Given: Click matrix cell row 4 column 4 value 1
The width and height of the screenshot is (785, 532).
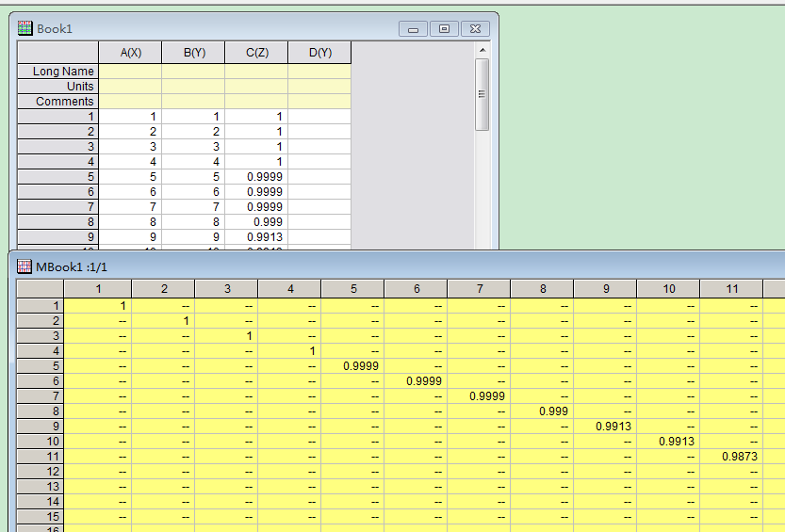Looking at the screenshot, I should tap(290, 351).
